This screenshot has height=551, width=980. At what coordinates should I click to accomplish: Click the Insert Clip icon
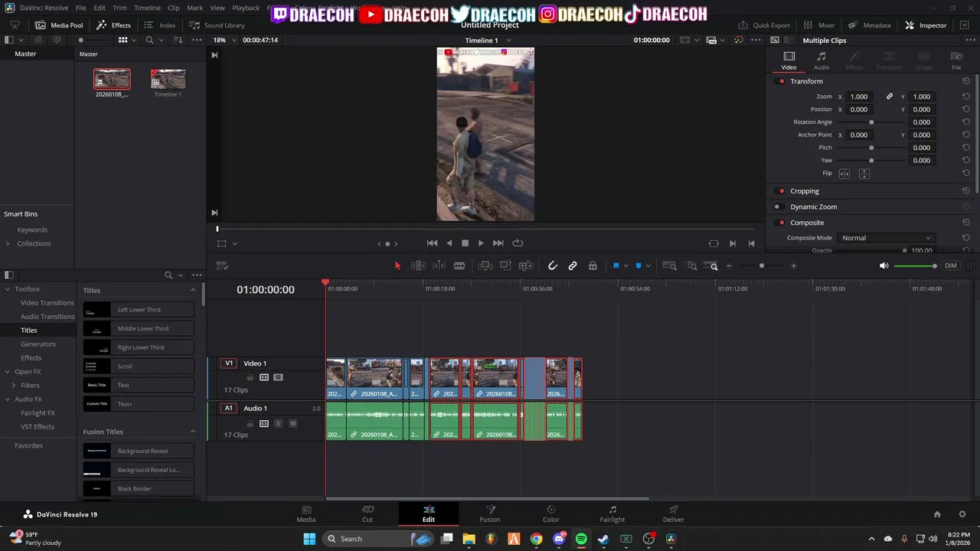click(x=485, y=266)
